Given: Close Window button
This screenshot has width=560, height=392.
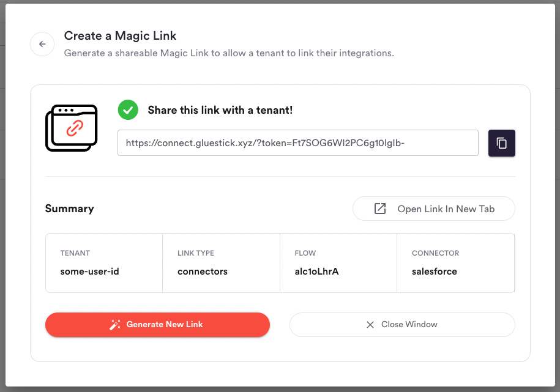Looking at the screenshot, I should click(402, 325).
